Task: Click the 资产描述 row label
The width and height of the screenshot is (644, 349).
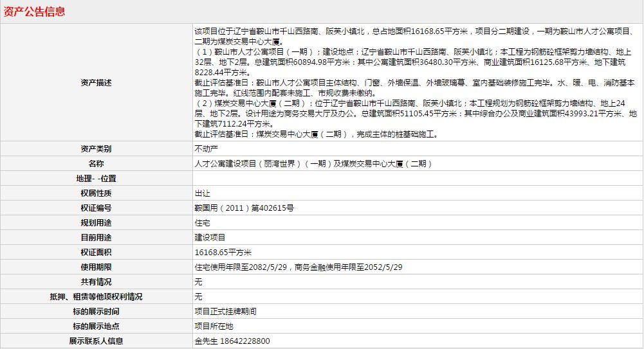Action: [x=96, y=82]
